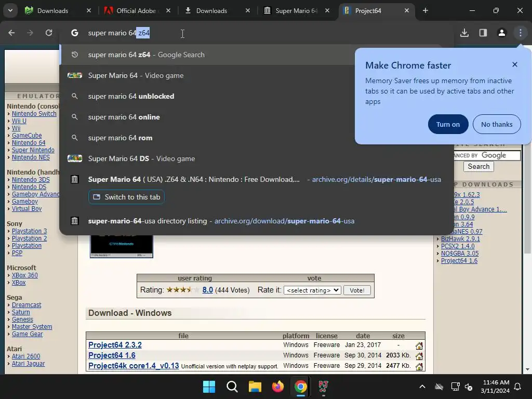Select archive.org Super Mario 64 USA suggestion
Screen dimensions: 532x399
coord(257,179)
